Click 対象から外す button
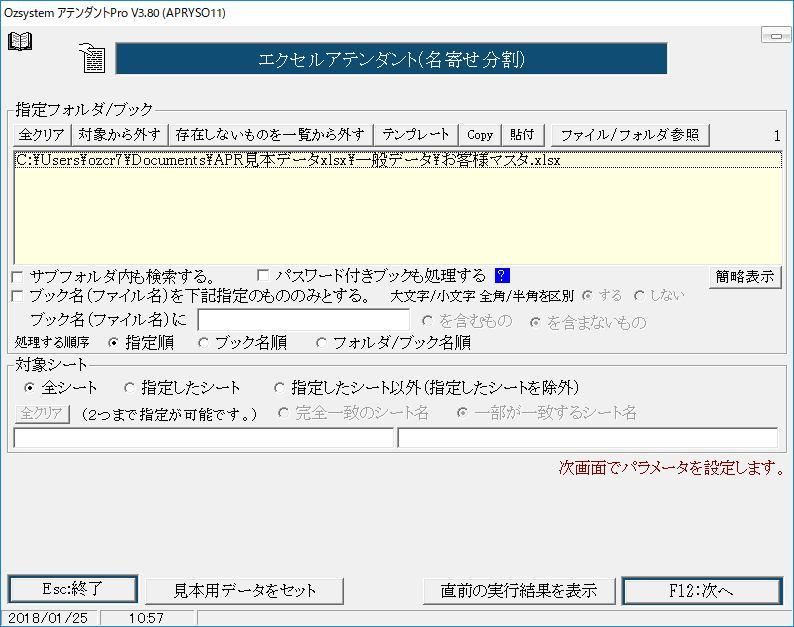 [x=120, y=135]
